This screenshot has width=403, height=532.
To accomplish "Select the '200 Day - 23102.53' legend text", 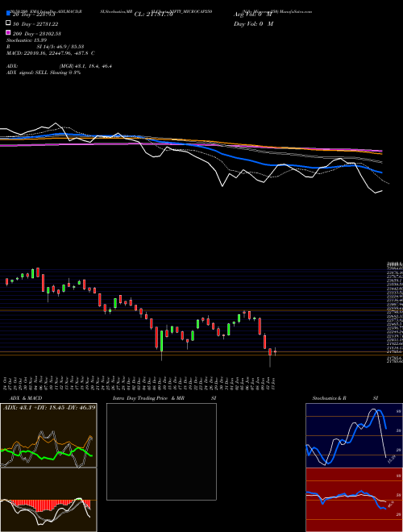I will coord(36,34).
